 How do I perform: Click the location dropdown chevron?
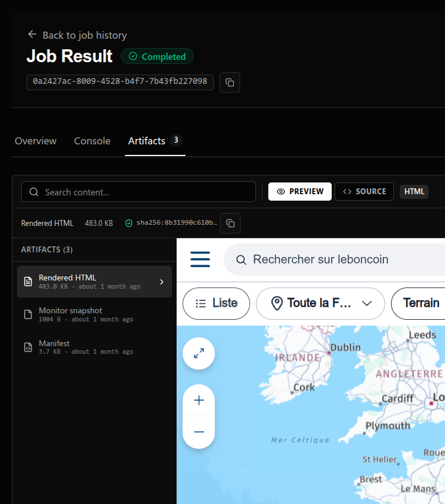pos(367,303)
